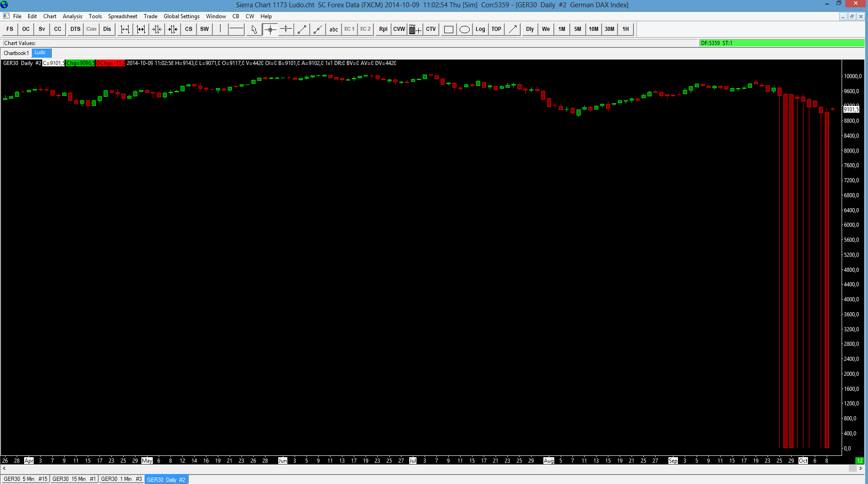The width and height of the screenshot is (868, 484).
Task: Switch chart to We weekly timeframe
Action: [546, 29]
